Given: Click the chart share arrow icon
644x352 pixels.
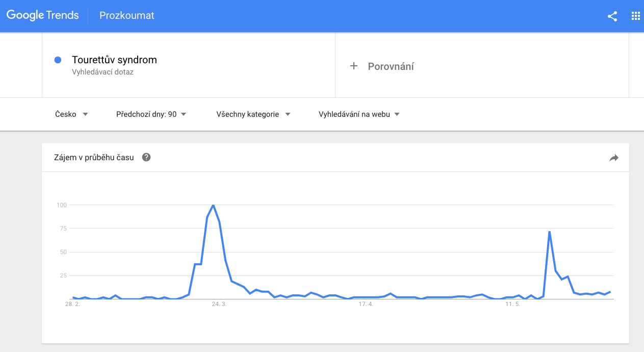Looking at the screenshot, I should click(x=614, y=158).
